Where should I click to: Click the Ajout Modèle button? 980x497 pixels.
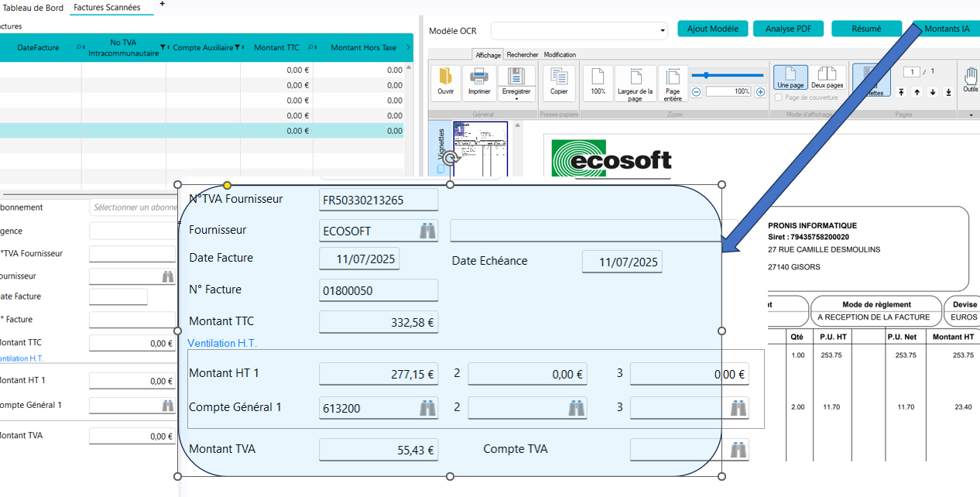click(x=712, y=29)
